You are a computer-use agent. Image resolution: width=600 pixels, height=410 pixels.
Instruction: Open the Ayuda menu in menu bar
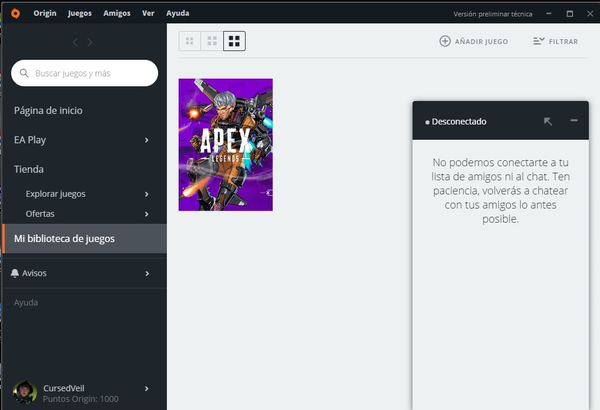coord(178,13)
